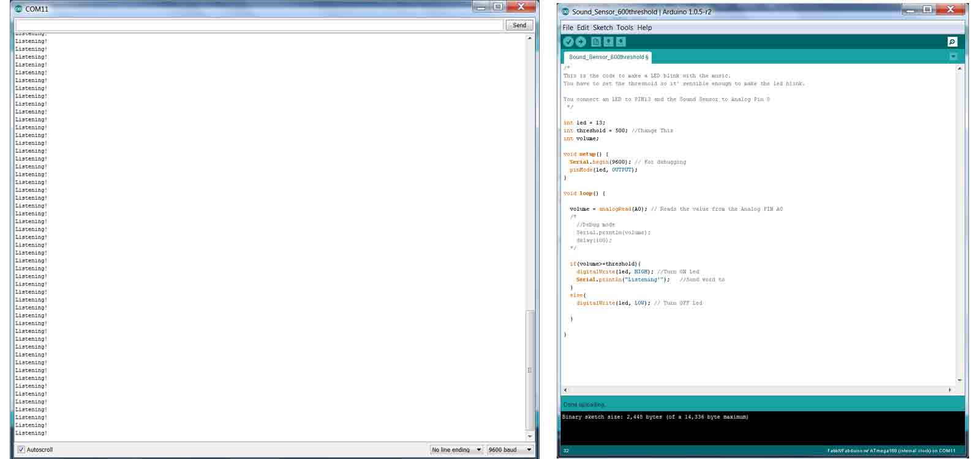980x459 pixels.
Task: Click the line number '32' in the status bar
Action: (x=566, y=450)
